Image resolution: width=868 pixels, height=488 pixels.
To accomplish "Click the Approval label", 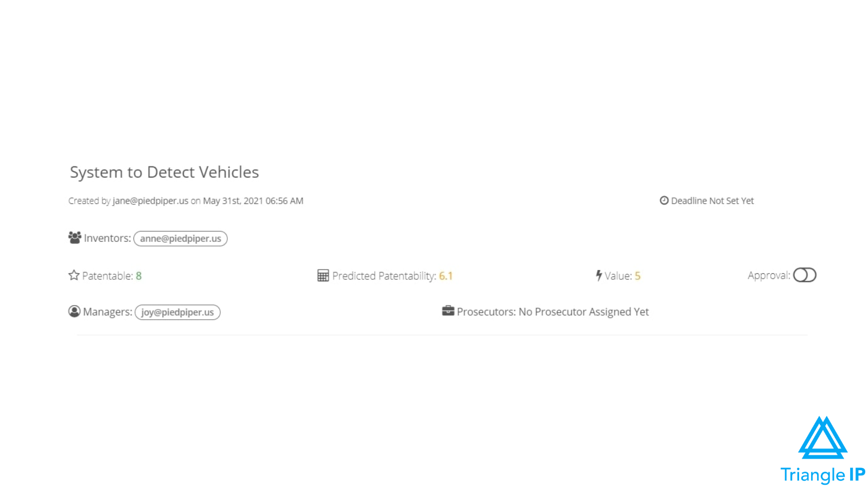I will (769, 275).
